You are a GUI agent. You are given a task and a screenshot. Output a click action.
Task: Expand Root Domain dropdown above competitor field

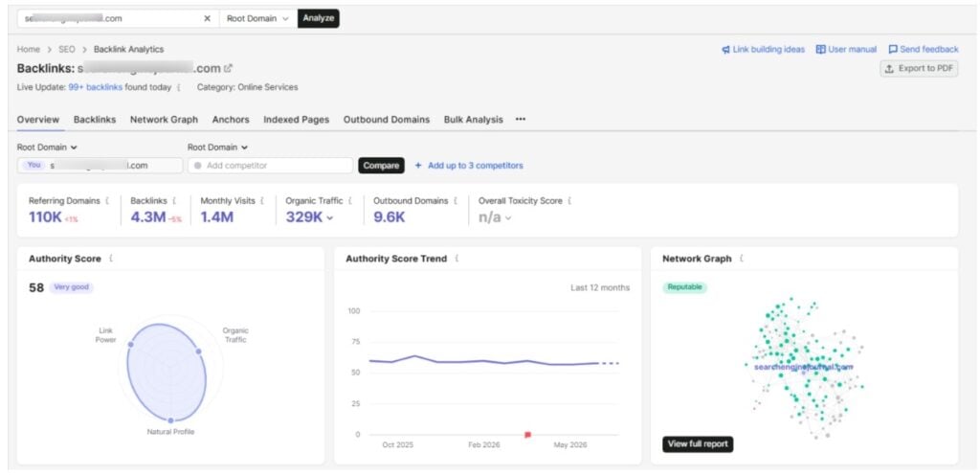tap(217, 147)
